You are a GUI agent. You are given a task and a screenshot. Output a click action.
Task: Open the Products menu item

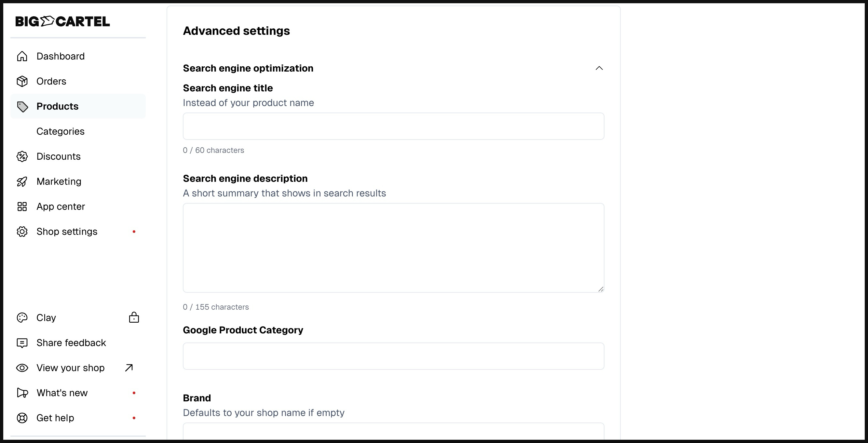[x=57, y=106]
